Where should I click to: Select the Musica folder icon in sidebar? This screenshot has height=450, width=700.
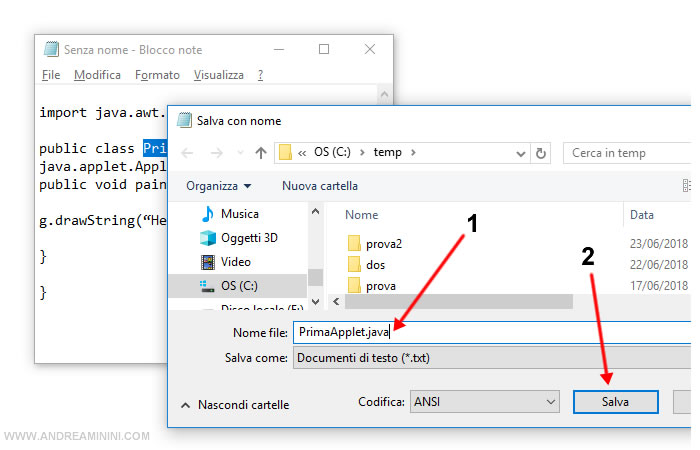click(208, 214)
